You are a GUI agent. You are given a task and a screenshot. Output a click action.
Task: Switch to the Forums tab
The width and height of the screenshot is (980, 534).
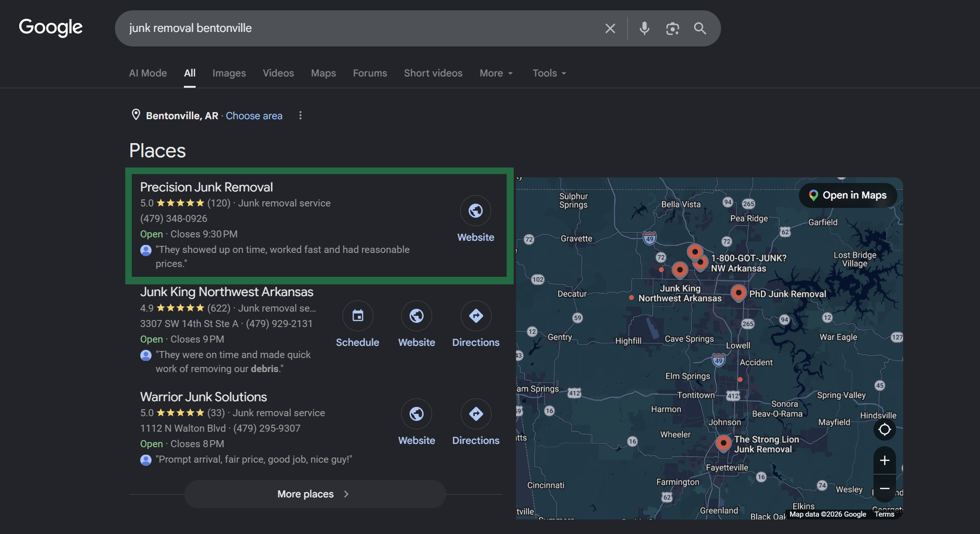tap(370, 73)
